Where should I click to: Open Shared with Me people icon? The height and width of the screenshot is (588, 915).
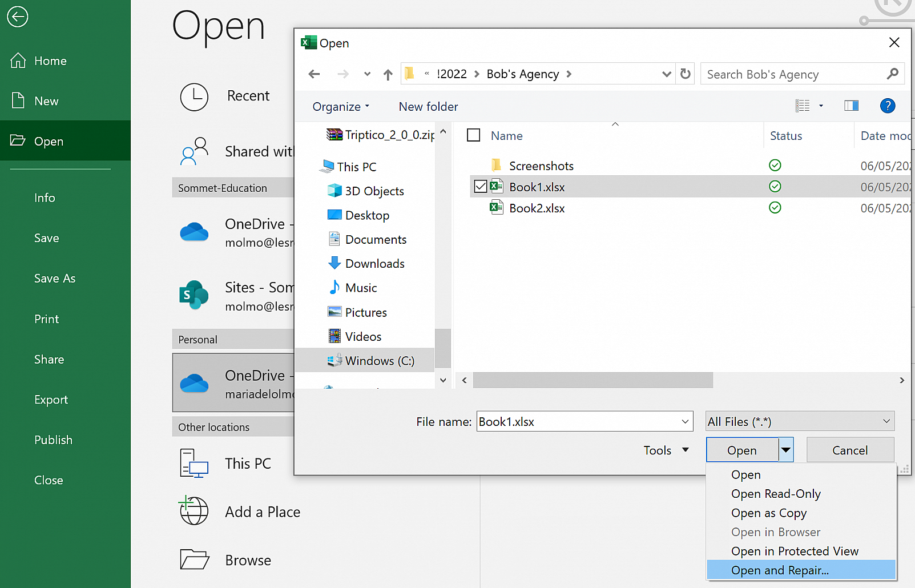pyautogui.click(x=194, y=151)
